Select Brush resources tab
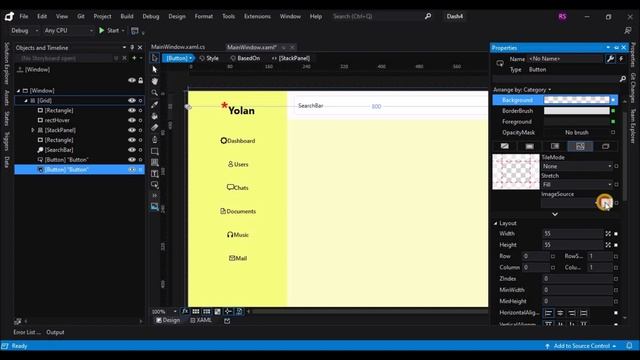 click(x=605, y=146)
